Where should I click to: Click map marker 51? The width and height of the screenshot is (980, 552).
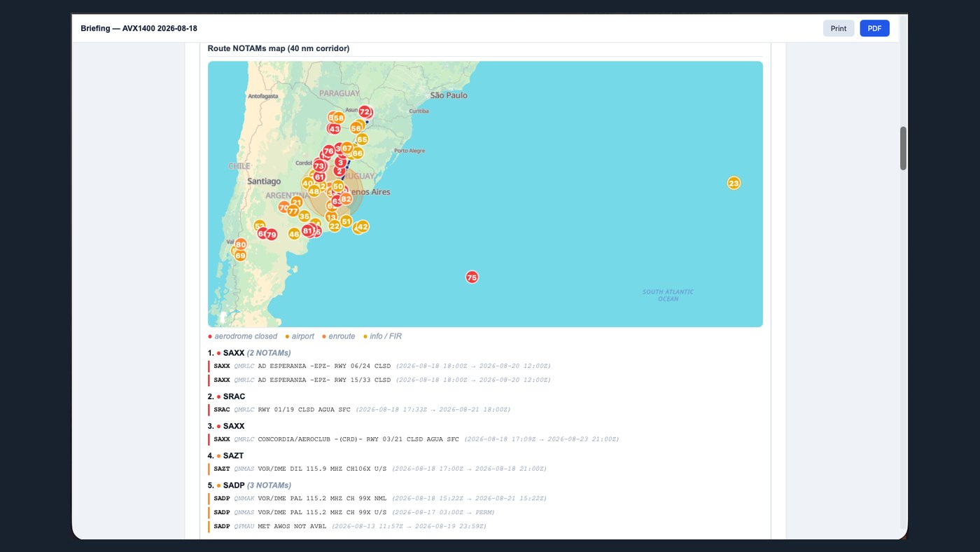[x=346, y=221]
